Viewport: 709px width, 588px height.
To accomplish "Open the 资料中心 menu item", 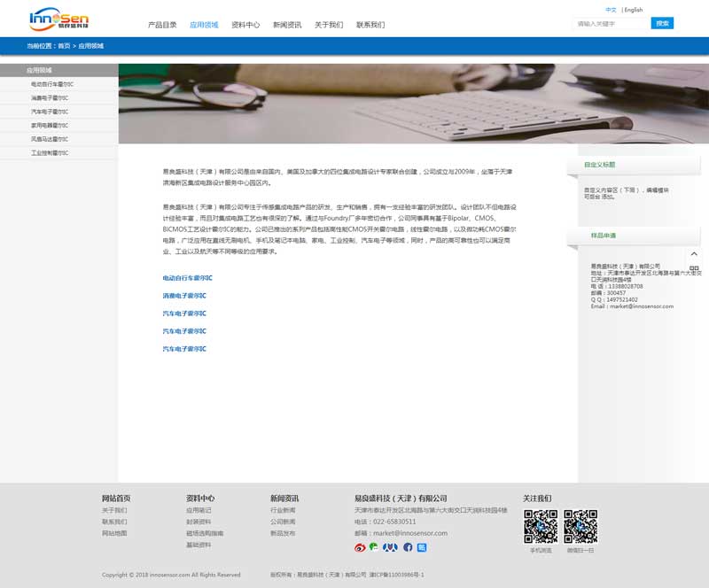I will pyautogui.click(x=245, y=25).
